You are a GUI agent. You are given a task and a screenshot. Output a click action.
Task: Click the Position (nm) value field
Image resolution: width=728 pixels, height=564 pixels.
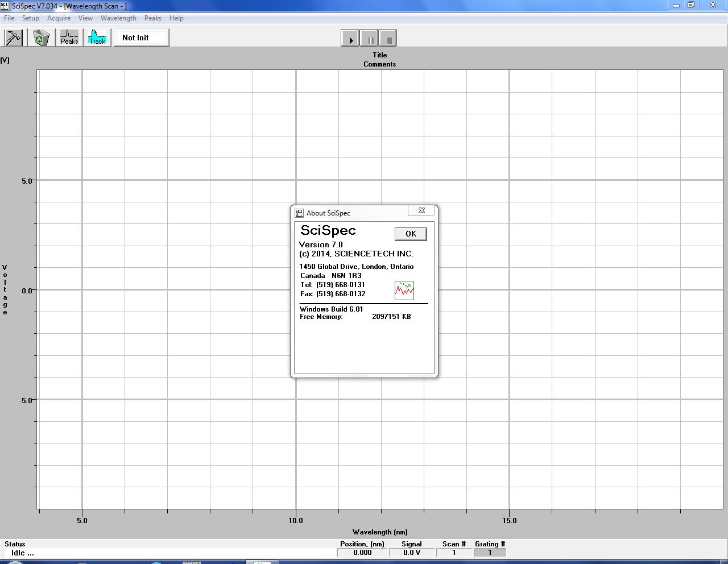pos(362,553)
